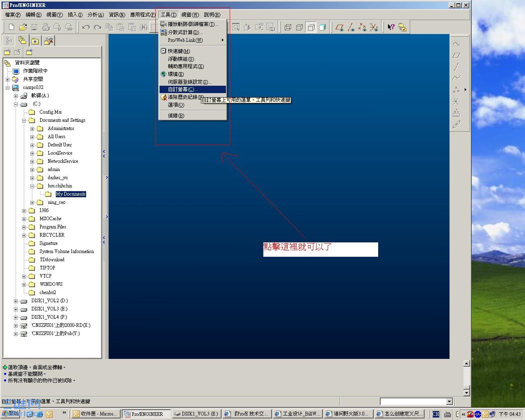Click the Print icon in the toolbar
The height and width of the screenshot is (420, 525).
tap(46, 27)
